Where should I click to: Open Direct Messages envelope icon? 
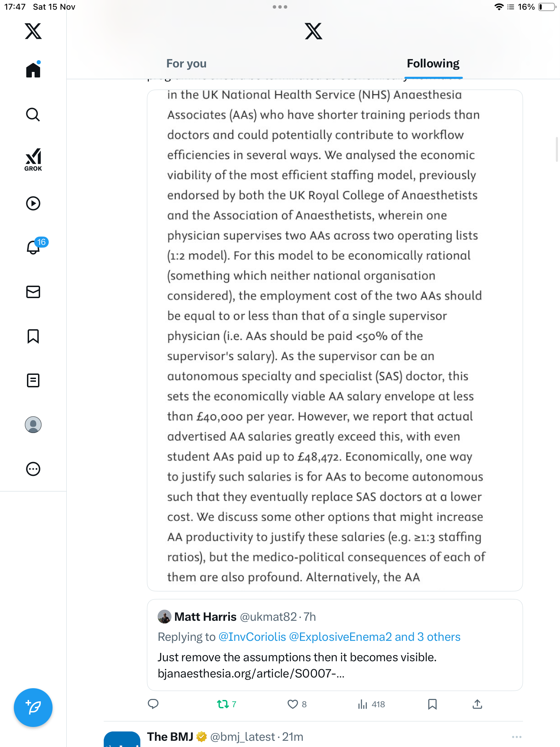[x=33, y=292]
